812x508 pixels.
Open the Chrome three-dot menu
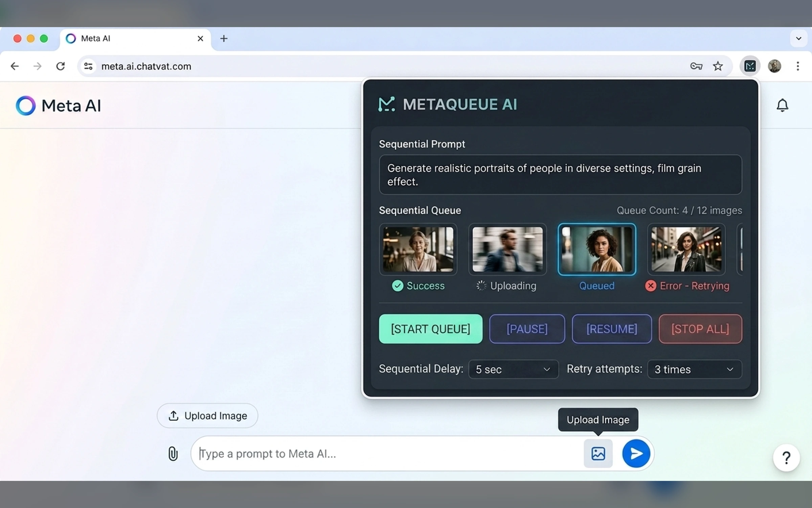click(798, 66)
